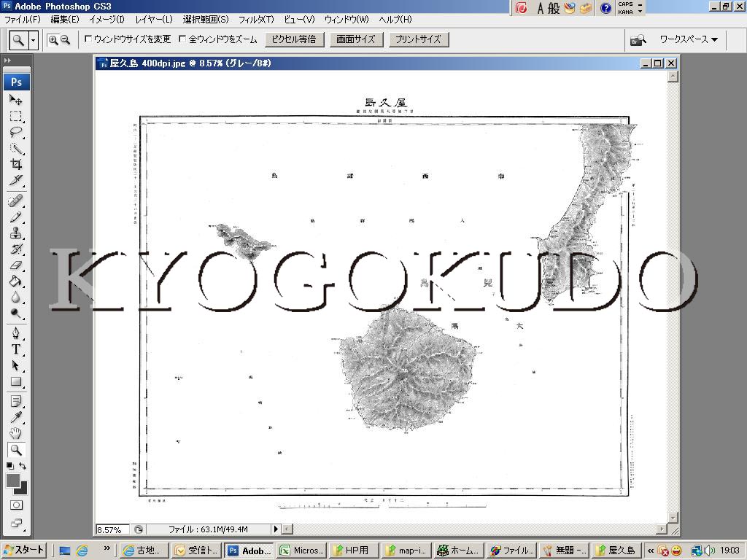Click the document's horizontal scrollbar right arrow
Screen dimensions: 747x560
coord(661,529)
